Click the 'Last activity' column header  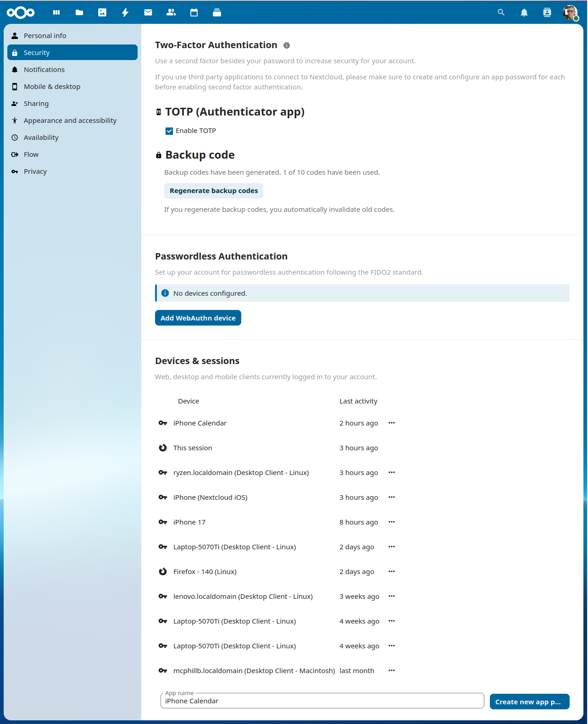tap(358, 401)
